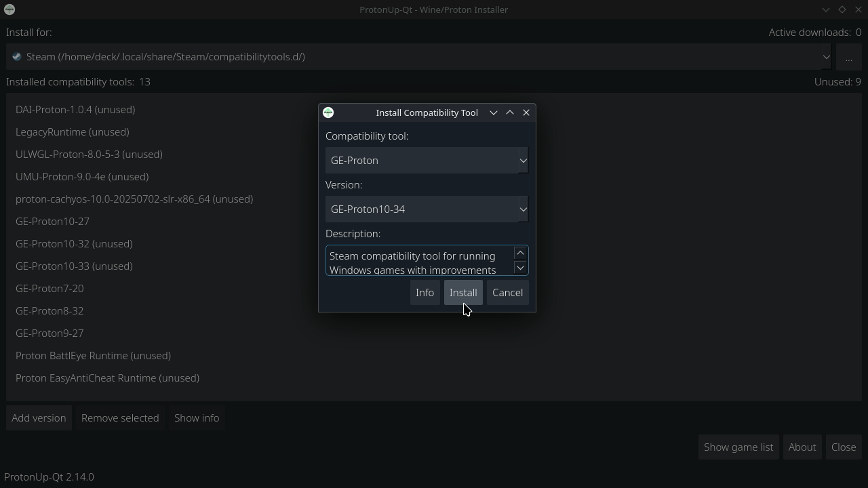The width and height of the screenshot is (868, 488).
Task: Open the Compatibility tool GE-Proton dropdown
Action: click(x=427, y=161)
